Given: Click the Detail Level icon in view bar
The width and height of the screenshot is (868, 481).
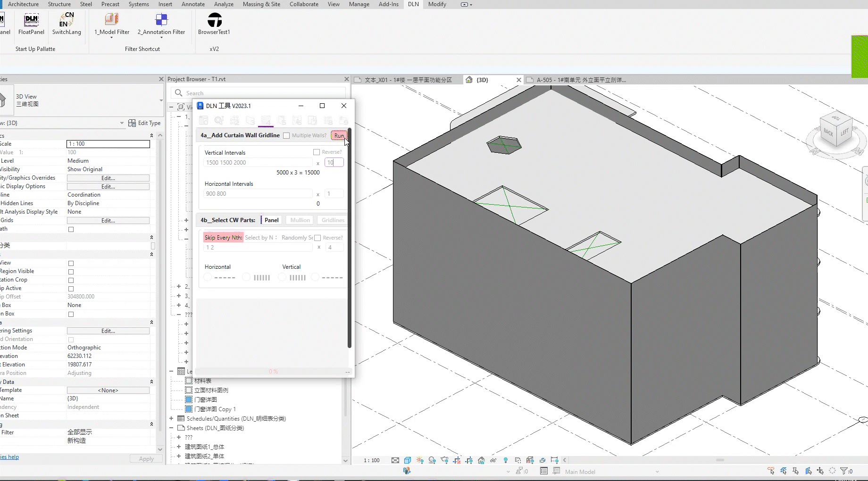Looking at the screenshot, I should tap(395, 460).
